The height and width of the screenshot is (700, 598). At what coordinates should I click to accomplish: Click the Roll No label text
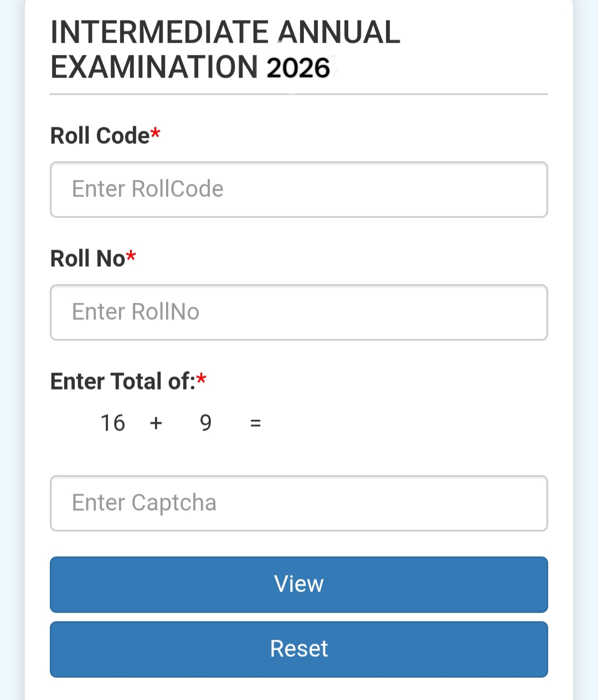(87, 258)
